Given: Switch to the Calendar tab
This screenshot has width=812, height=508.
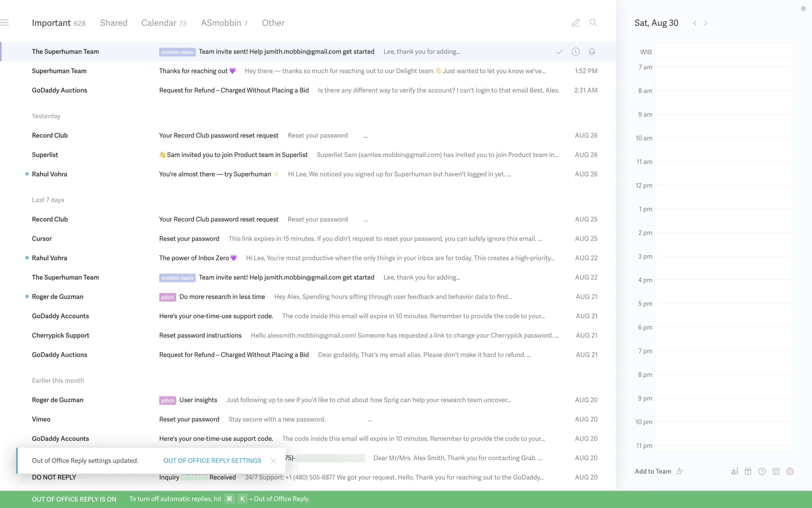Looking at the screenshot, I should tap(163, 23).
